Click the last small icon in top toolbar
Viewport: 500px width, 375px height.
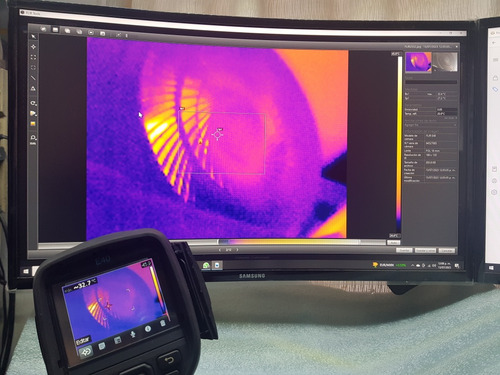[127, 35]
